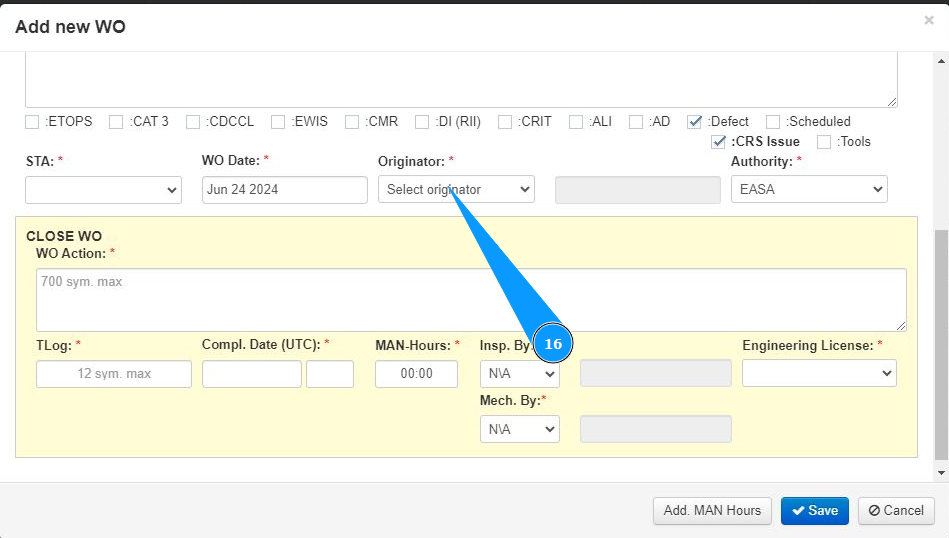Open the STA dropdown

103,190
